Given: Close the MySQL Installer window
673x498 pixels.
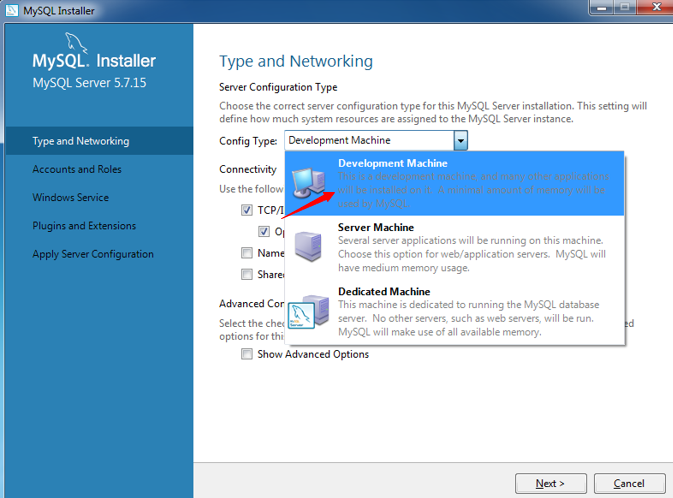Looking at the screenshot, I should coord(655,7).
